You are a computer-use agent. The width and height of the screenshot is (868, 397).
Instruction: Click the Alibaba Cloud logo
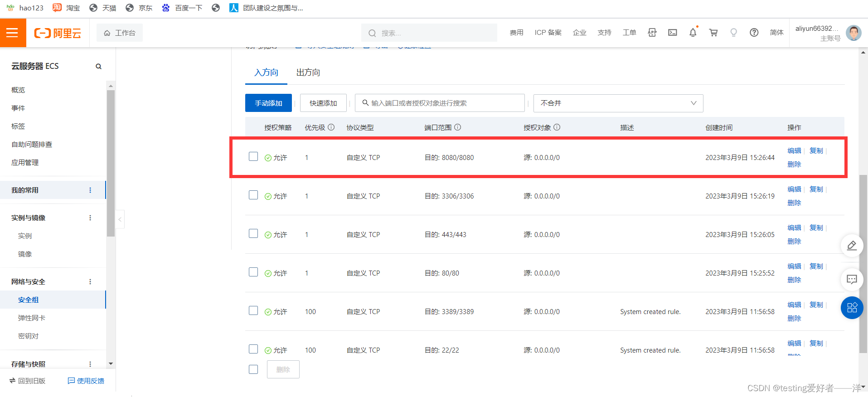pos(58,33)
